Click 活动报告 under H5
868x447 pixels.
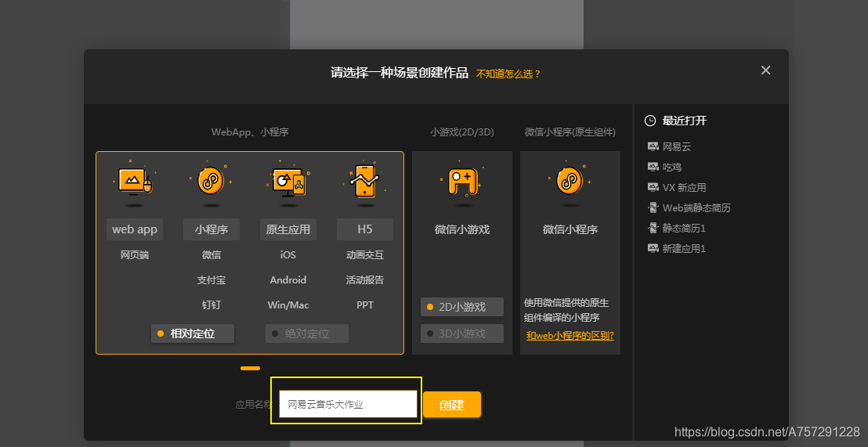tap(365, 280)
